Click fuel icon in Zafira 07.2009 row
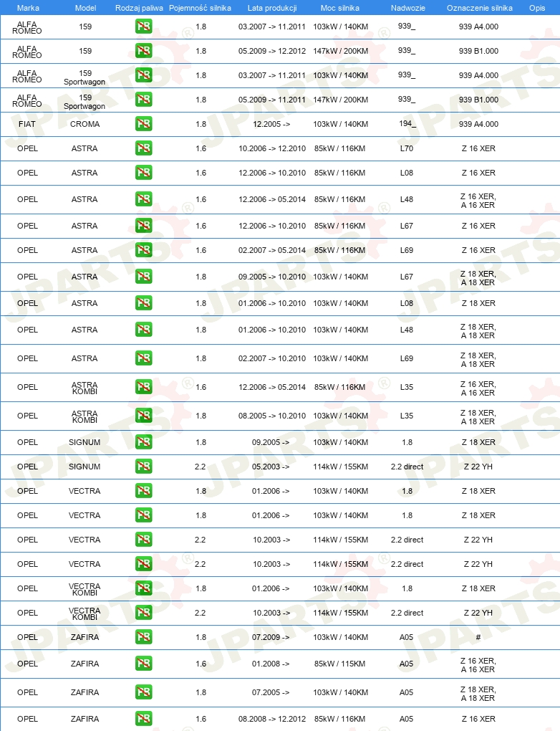 [x=143, y=637]
